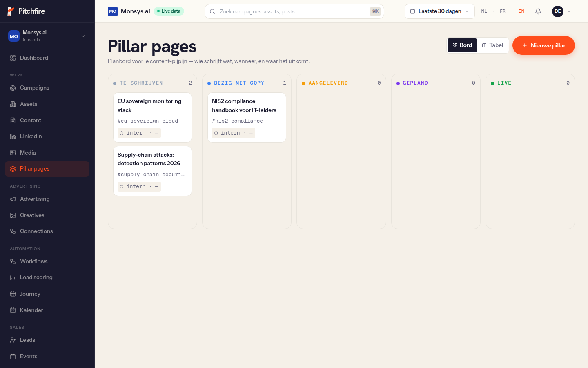
Task: Switch to Tabel view
Action: [x=492, y=45]
